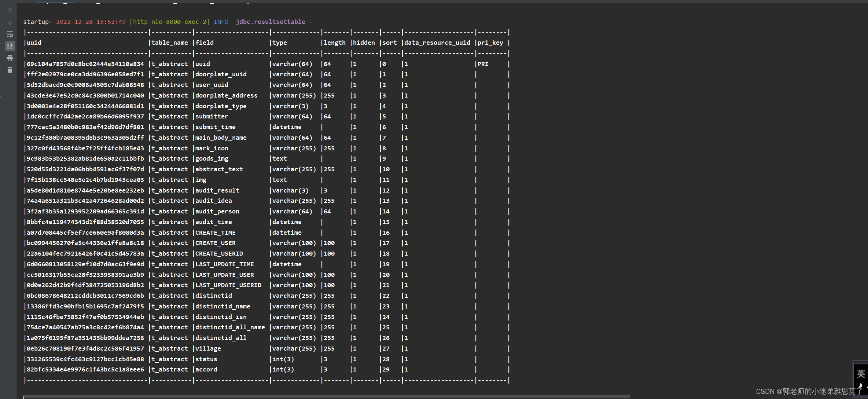Click the PRI value in pri_key column
The width and height of the screenshot is (868, 399).
pyautogui.click(x=483, y=64)
